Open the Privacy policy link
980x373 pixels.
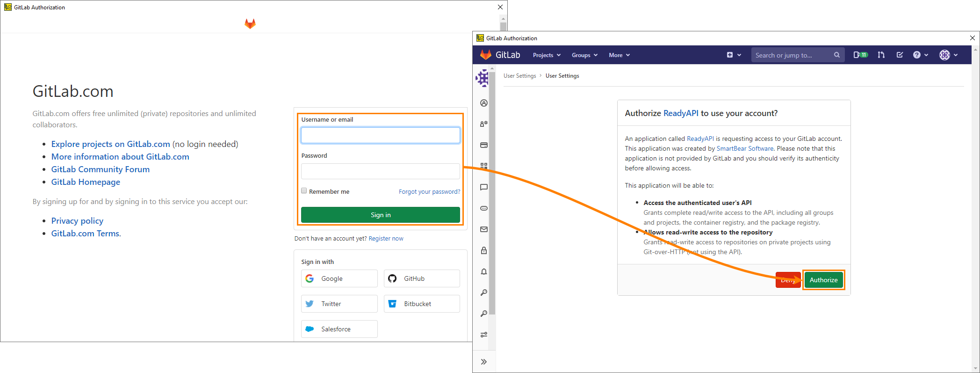coord(77,221)
